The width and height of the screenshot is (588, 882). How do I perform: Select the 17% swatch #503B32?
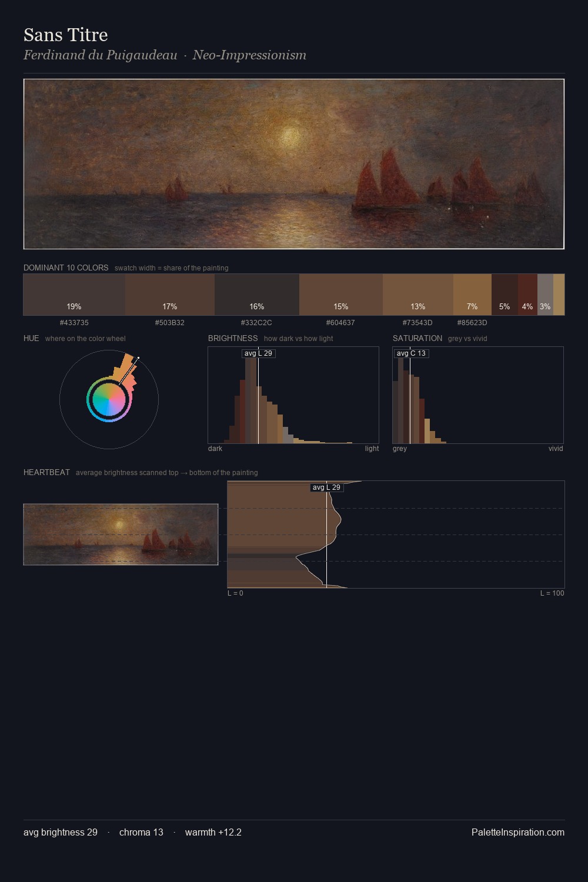pos(170,295)
